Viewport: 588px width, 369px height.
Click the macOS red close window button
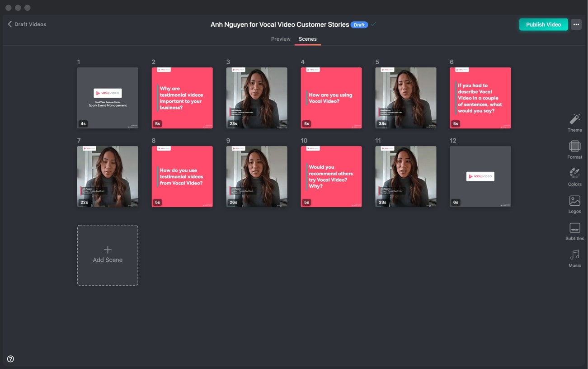[9, 8]
